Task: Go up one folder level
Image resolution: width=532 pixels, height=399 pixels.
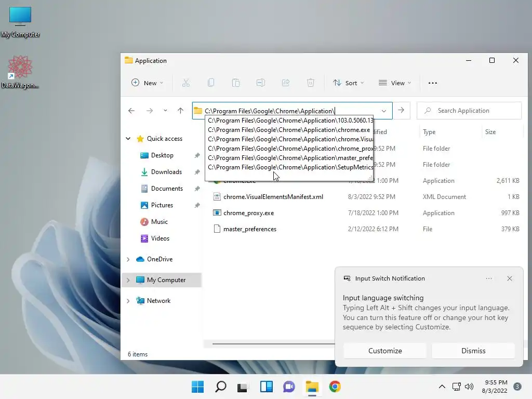Action: click(180, 111)
